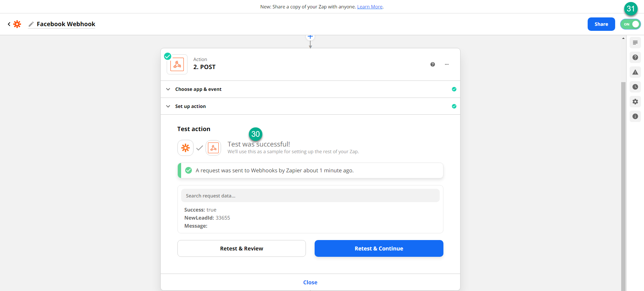Focus the Search request data field
644x291 pixels.
(310, 196)
